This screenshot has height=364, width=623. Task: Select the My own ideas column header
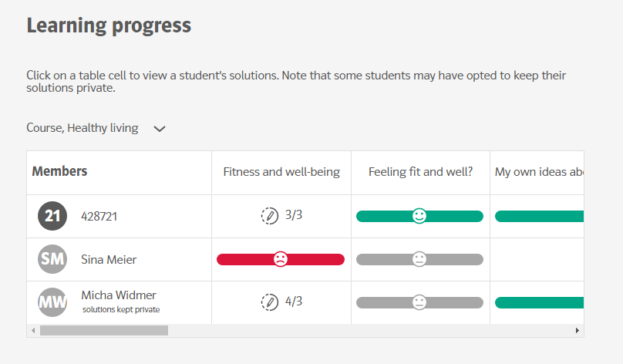[x=538, y=172]
